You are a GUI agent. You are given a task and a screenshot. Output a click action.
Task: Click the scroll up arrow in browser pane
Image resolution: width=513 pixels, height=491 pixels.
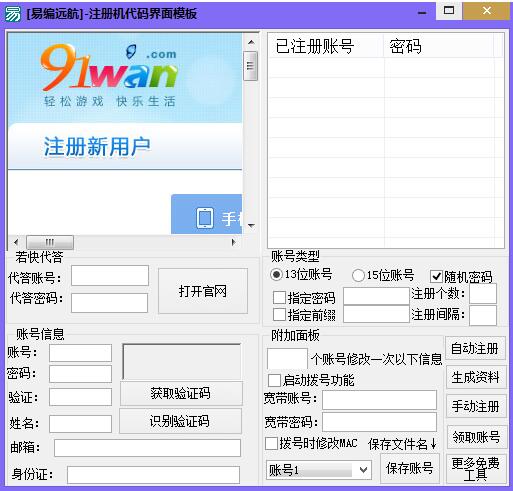coord(251,42)
